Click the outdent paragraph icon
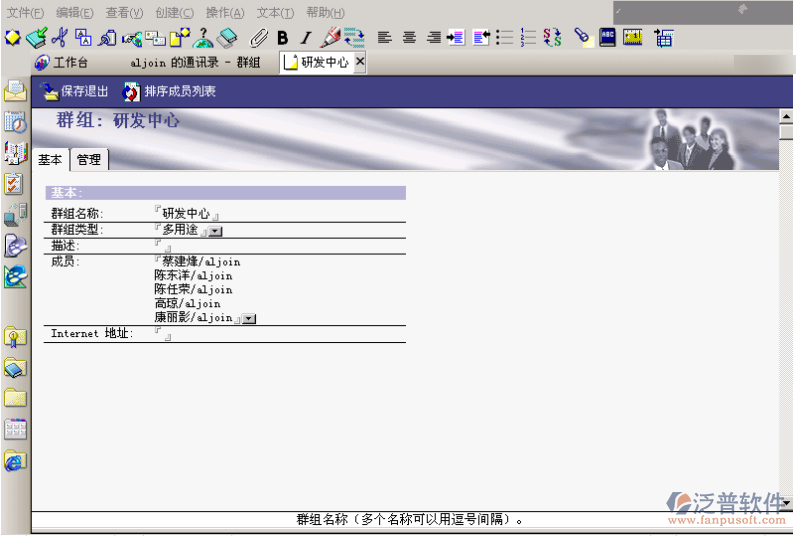796x536 pixels. tap(481, 38)
